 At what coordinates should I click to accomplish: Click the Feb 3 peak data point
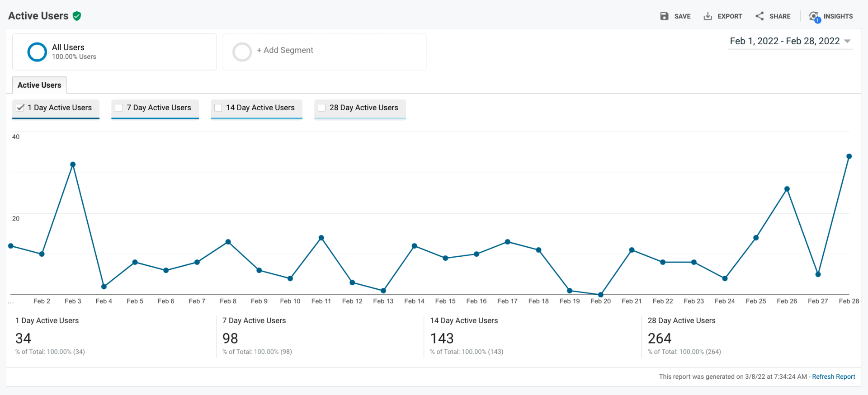(73, 165)
